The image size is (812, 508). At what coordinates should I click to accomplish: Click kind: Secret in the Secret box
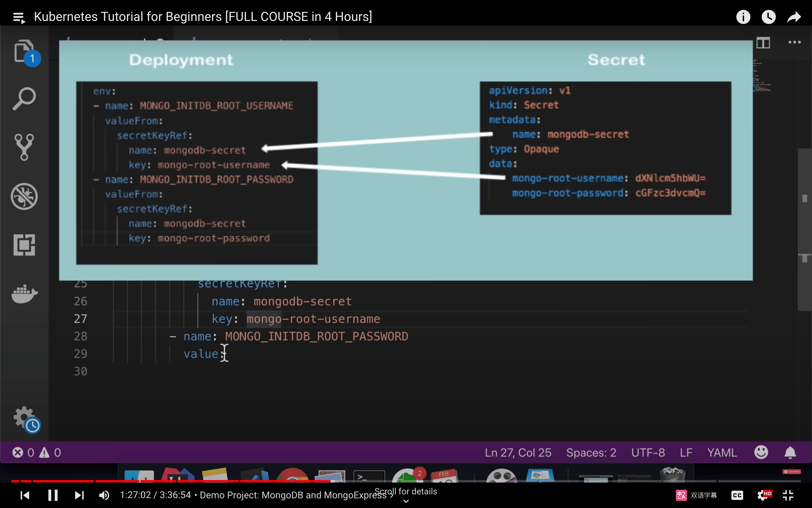tap(524, 105)
